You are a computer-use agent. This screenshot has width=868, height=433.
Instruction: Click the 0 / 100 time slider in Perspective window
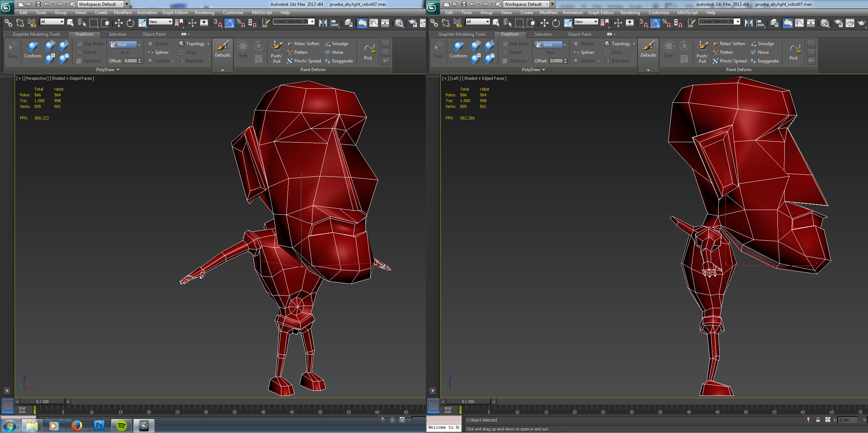[42, 402]
